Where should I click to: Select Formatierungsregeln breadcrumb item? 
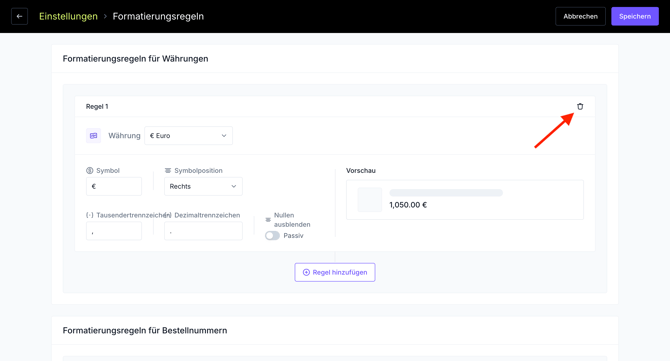pyautogui.click(x=158, y=16)
